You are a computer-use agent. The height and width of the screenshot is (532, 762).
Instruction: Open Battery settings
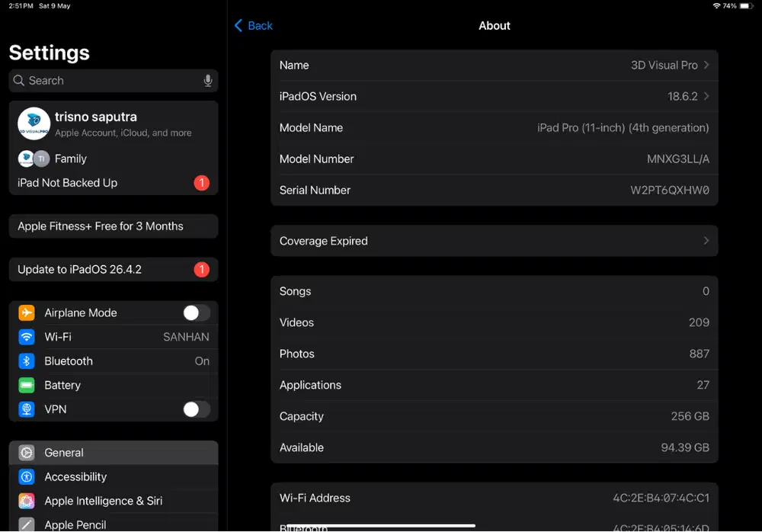click(x=114, y=385)
